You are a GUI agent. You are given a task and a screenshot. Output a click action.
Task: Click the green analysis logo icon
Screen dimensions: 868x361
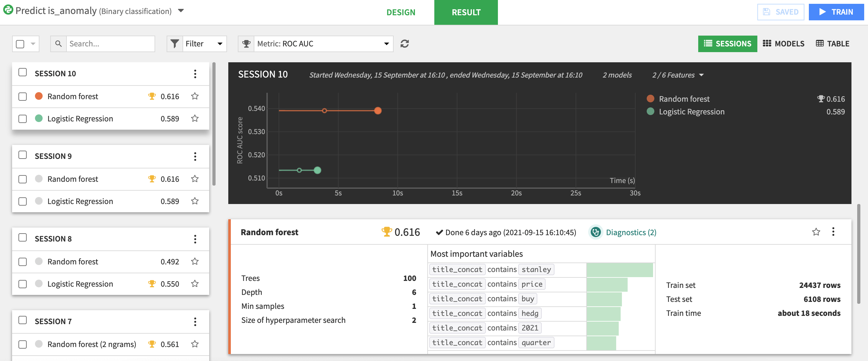8,10
